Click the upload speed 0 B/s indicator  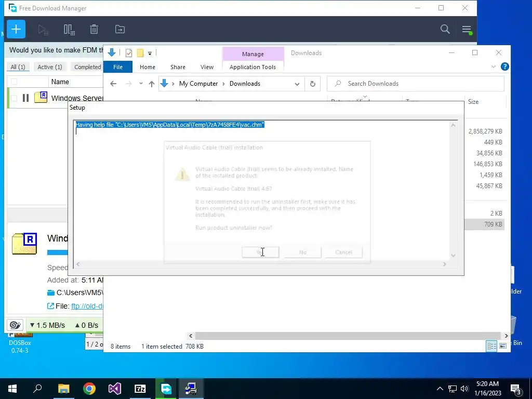(x=87, y=325)
